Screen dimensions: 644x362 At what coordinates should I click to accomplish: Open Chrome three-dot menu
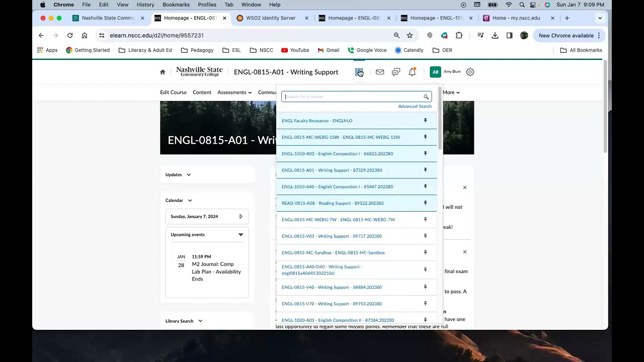click(x=599, y=35)
